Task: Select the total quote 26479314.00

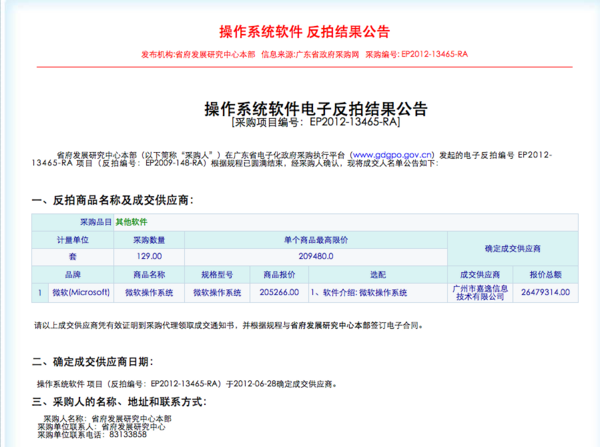Action: pos(545,292)
